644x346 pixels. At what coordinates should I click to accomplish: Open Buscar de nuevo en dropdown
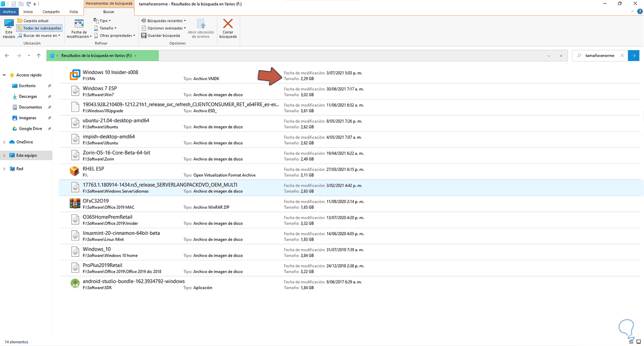[39, 36]
